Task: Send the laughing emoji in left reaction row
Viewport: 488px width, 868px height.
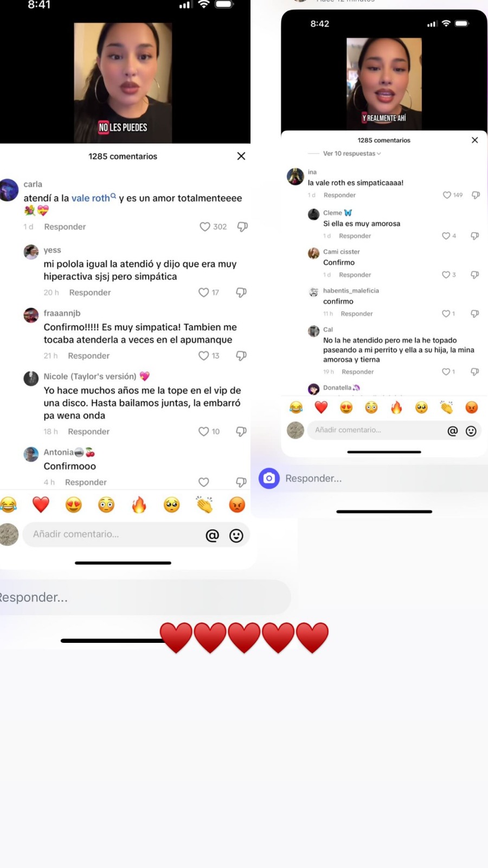Action: (9, 505)
